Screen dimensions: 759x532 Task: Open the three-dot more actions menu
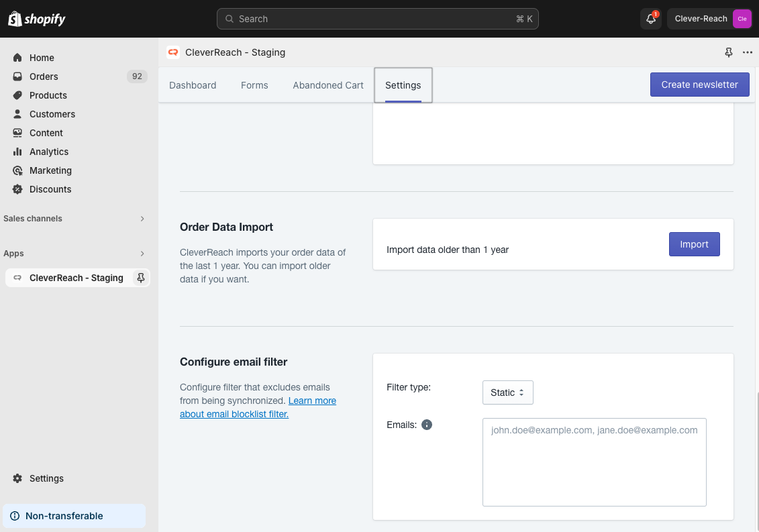coord(748,52)
